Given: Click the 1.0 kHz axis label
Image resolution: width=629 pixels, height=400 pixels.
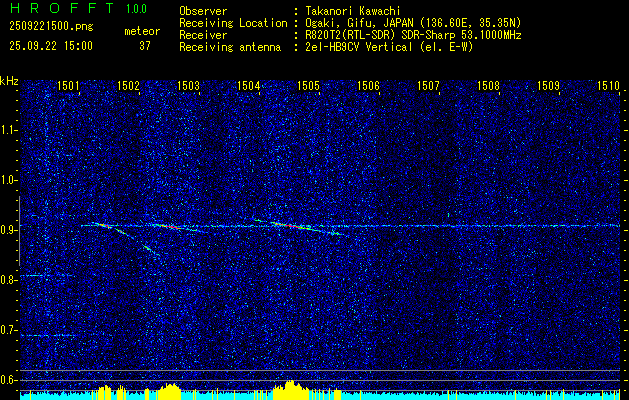Looking at the screenshot, I should point(8,180).
